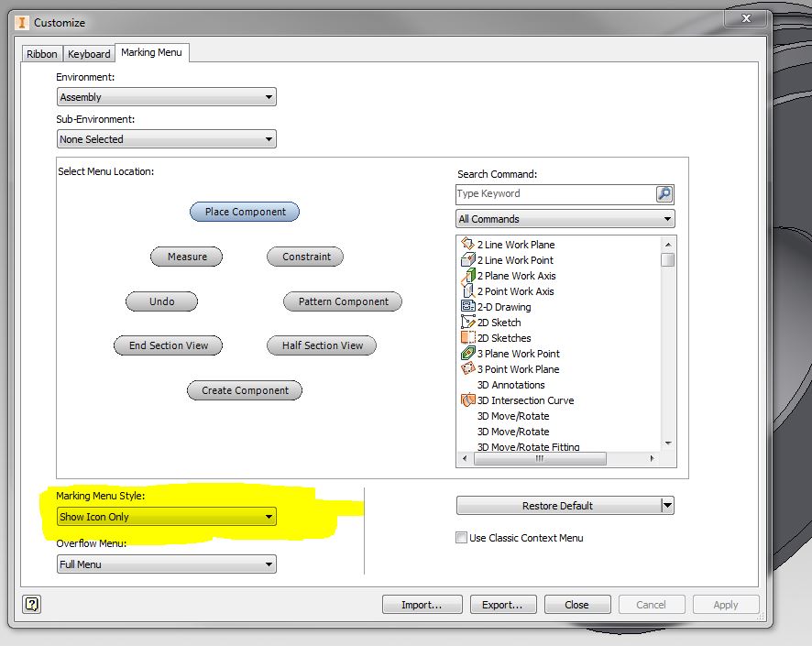Switch to the Ribbon tab

point(41,53)
